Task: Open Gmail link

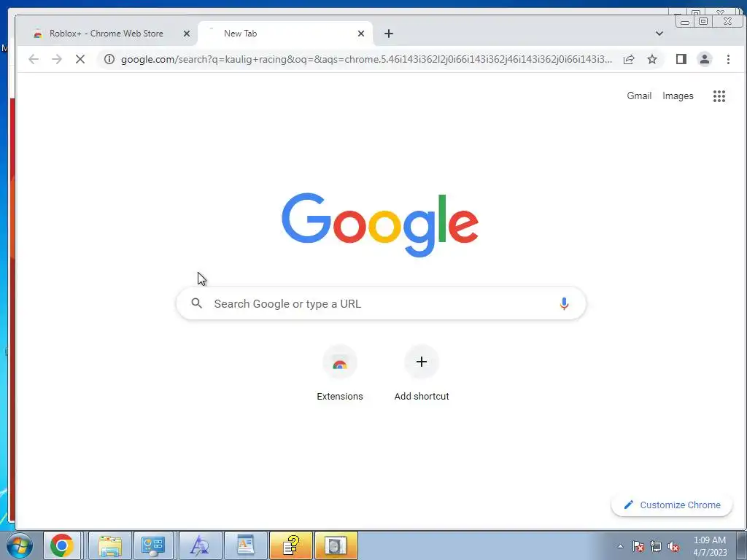Action: point(639,96)
